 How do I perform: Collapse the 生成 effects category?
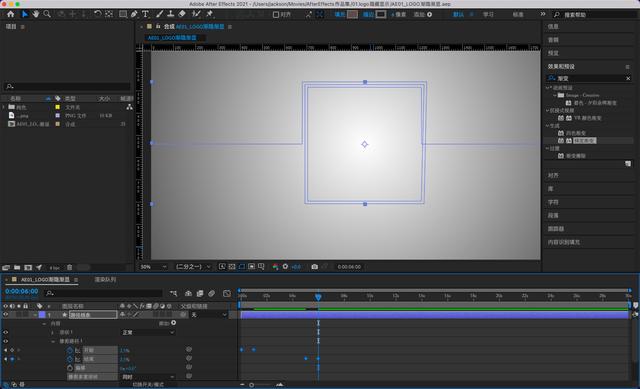coord(548,126)
